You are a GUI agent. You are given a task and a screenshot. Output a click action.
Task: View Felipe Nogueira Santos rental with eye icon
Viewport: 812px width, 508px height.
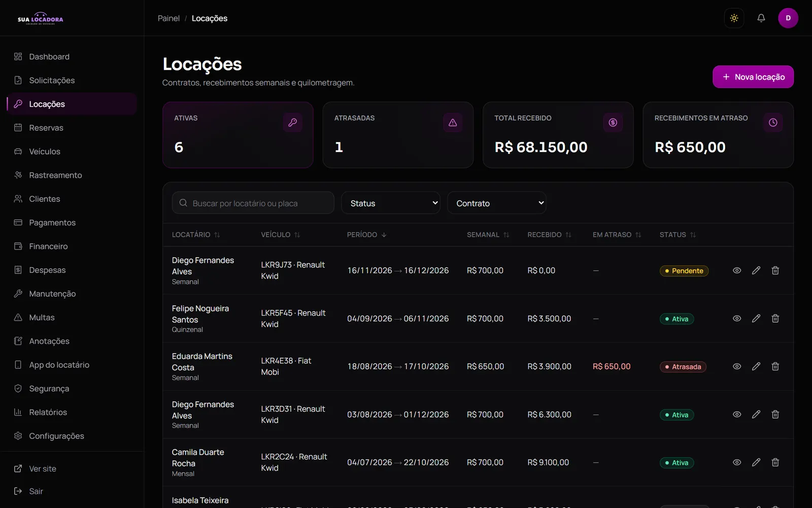tap(737, 319)
